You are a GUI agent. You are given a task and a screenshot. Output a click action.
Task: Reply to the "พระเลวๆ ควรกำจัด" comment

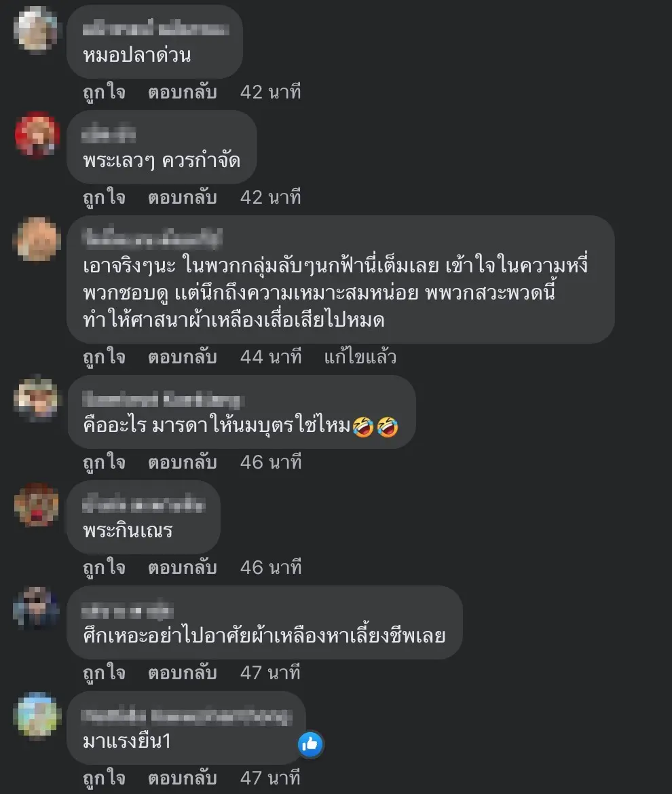click(182, 198)
